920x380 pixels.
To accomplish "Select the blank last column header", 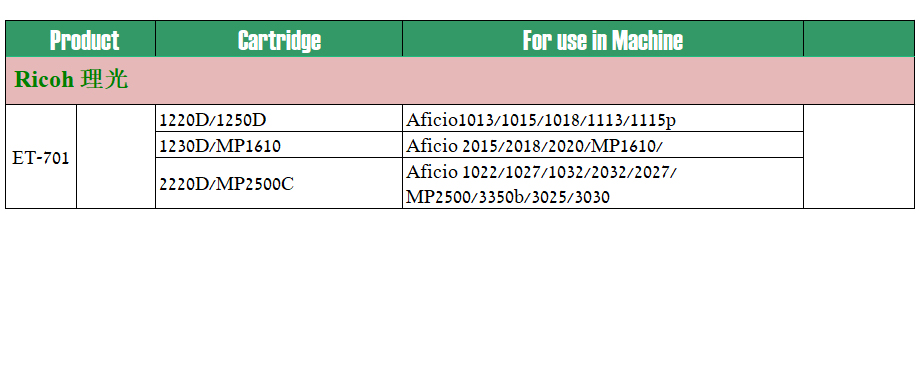I will pyautogui.click(x=859, y=39).
